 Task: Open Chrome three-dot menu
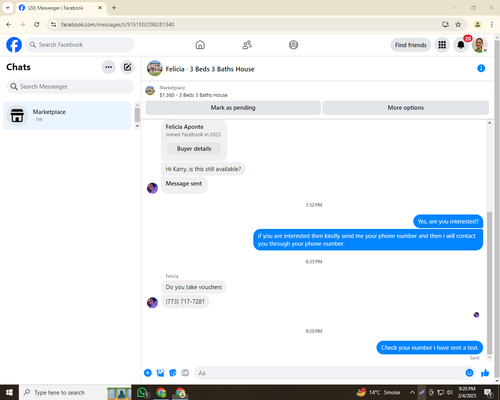click(492, 24)
